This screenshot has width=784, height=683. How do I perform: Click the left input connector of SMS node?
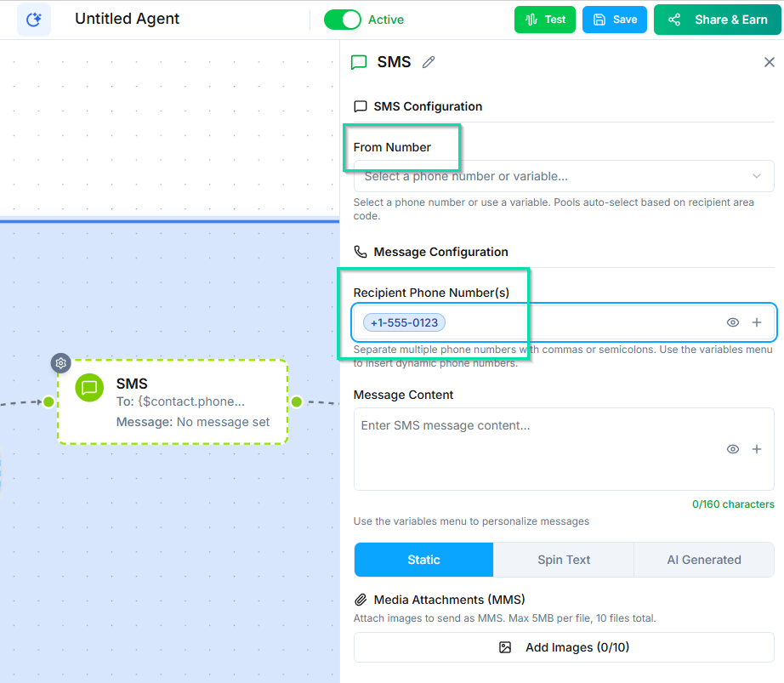click(x=48, y=401)
